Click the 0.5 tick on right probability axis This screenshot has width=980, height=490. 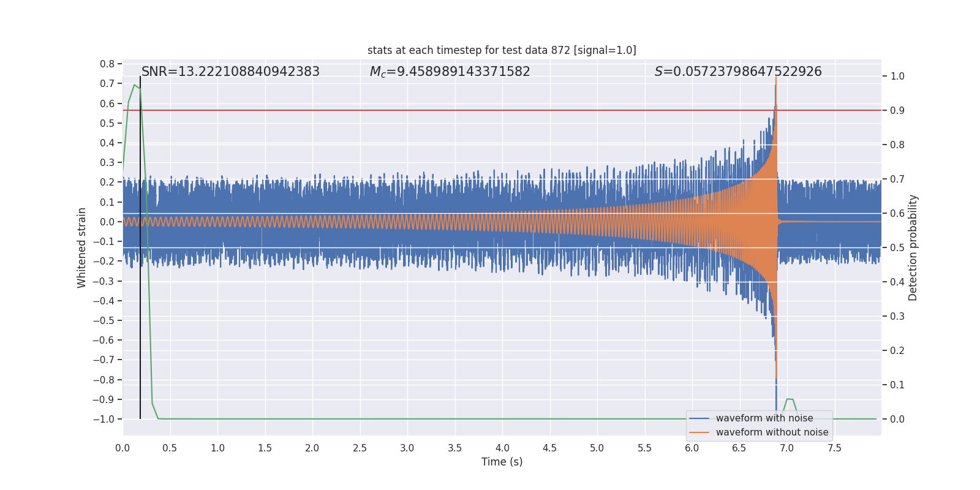(897, 248)
